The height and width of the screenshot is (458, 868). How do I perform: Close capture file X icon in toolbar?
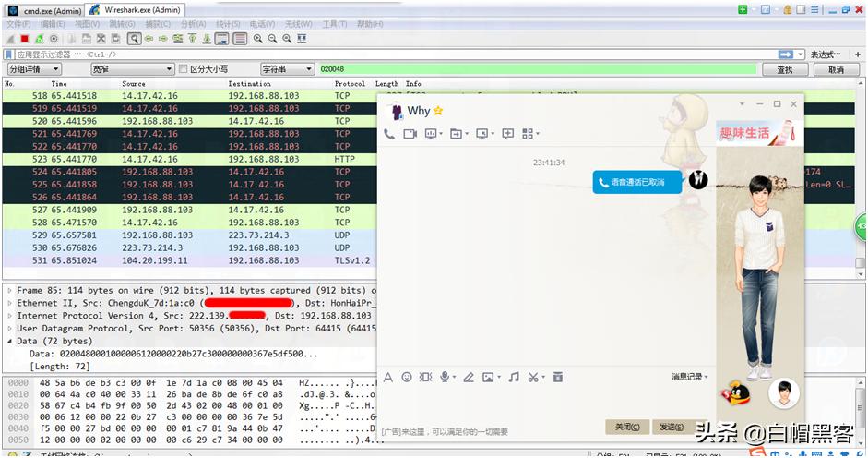click(101, 39)
